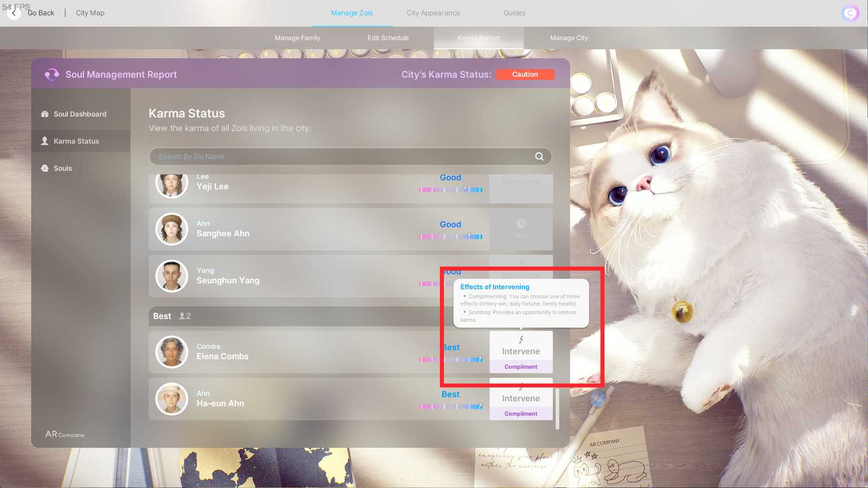Click the search magnifier icon
The width and height of the screenshot is (868, 488).
539,156
